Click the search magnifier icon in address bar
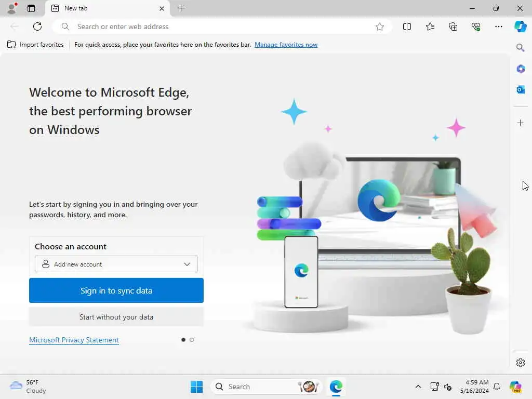 [x=65, y=26]
